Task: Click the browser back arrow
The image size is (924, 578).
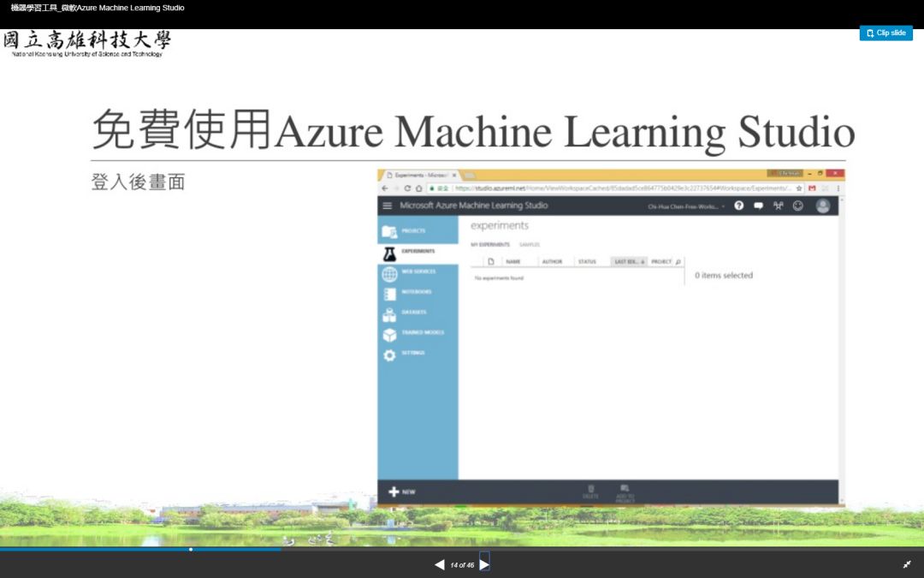Action: tap(385, 188)
